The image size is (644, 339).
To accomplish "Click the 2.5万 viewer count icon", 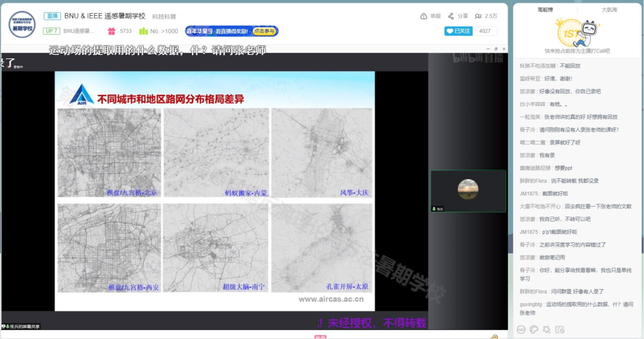I will pos(478,16).
